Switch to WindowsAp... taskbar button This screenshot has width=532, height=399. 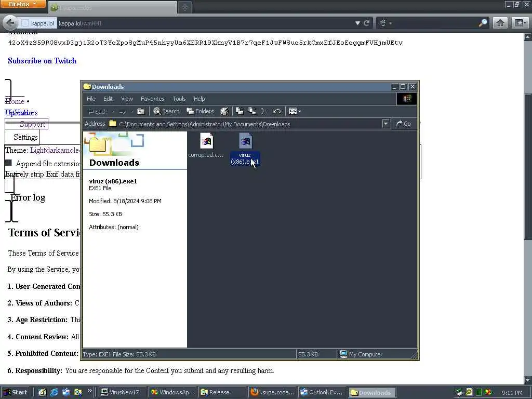click(x=173, y=392)
